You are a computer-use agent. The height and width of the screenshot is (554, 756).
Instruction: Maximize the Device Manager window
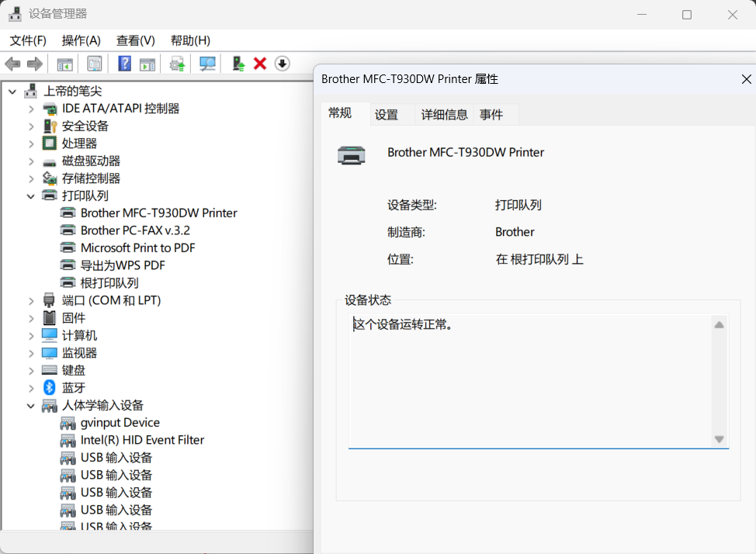click(x=687, y=15)
